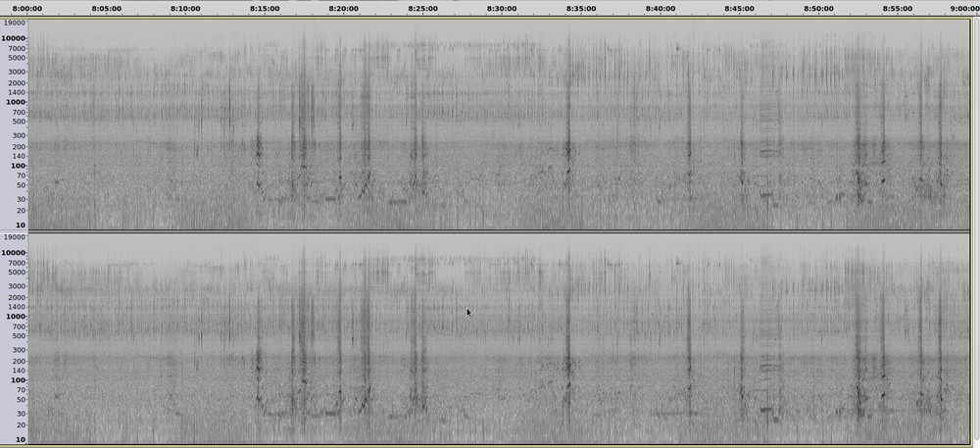This screenshot has height=448, width=980.
Task: Click 10 at the bottom channel's scale base
Action: pyautogui.click(x=21, y=440)
